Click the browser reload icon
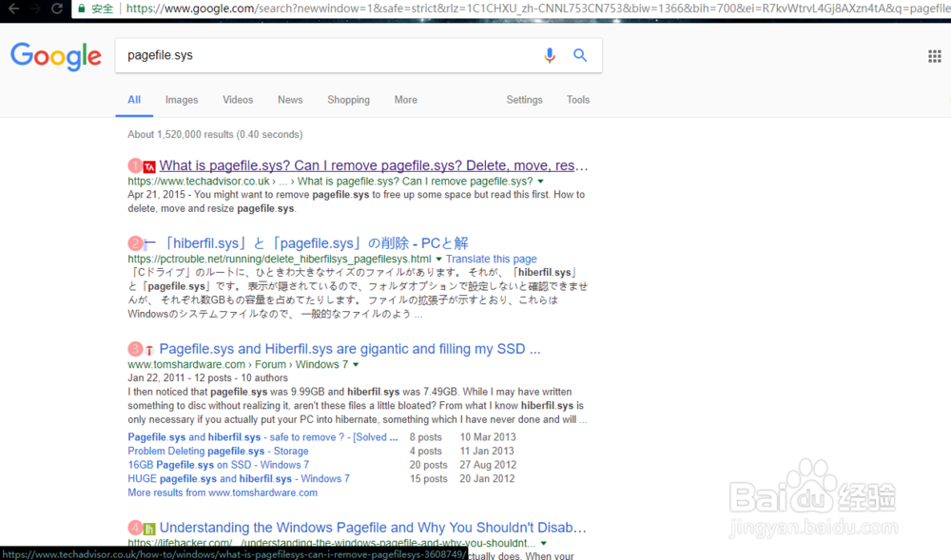951x560 pixels. click(x=56, y=9)
